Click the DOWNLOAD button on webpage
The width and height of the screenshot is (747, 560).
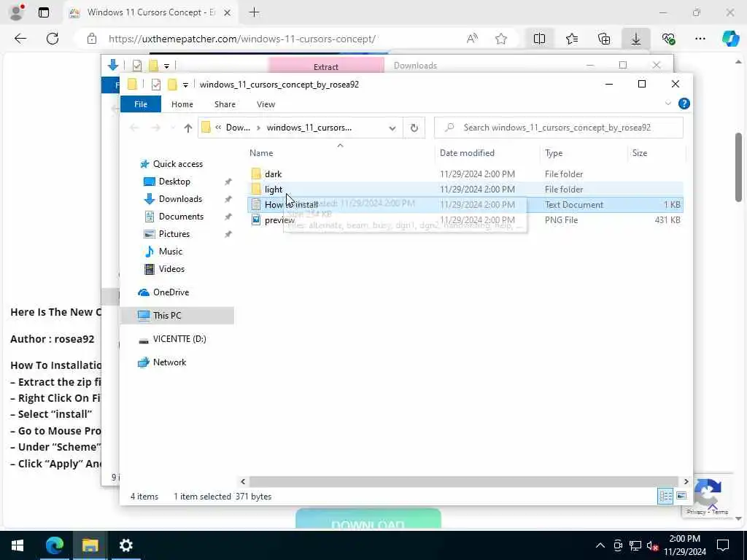click(368, 519)
